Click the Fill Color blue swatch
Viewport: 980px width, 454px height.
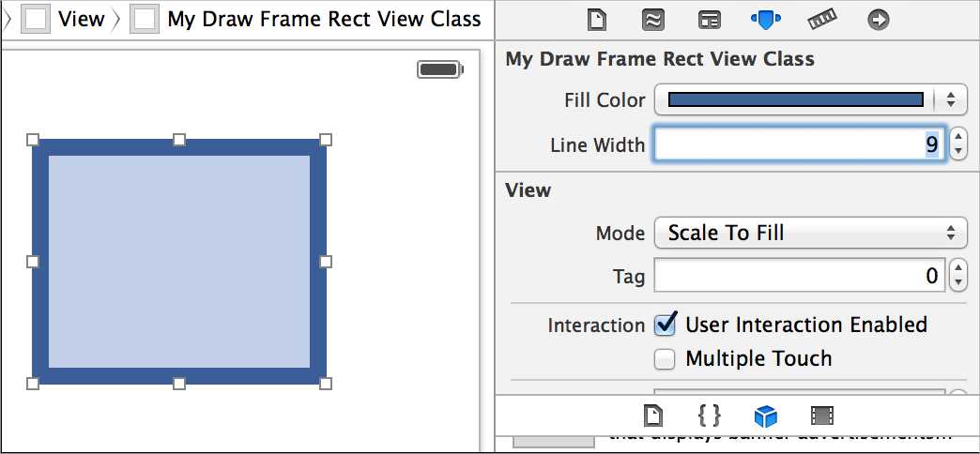[x=796, y=100]
